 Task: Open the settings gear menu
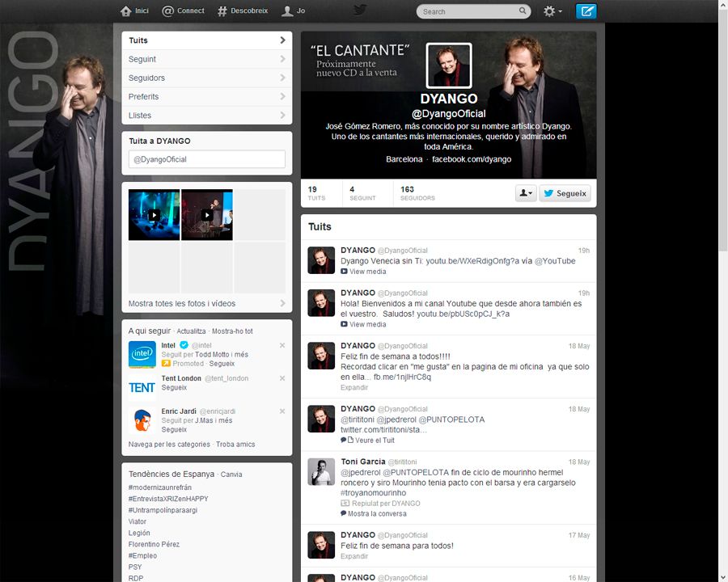pos(552,11)
